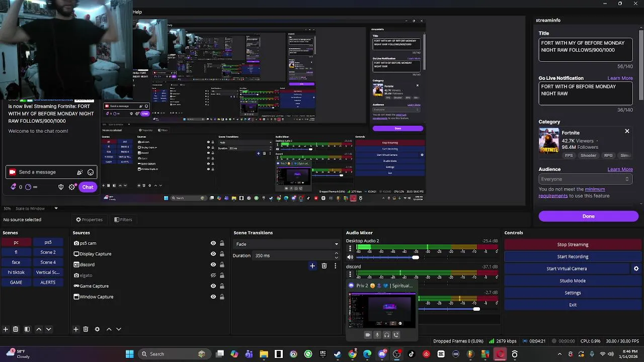644x362 pixels.
Task: Hide Display Capture source eye icon
Action: [x=213, y=254]
